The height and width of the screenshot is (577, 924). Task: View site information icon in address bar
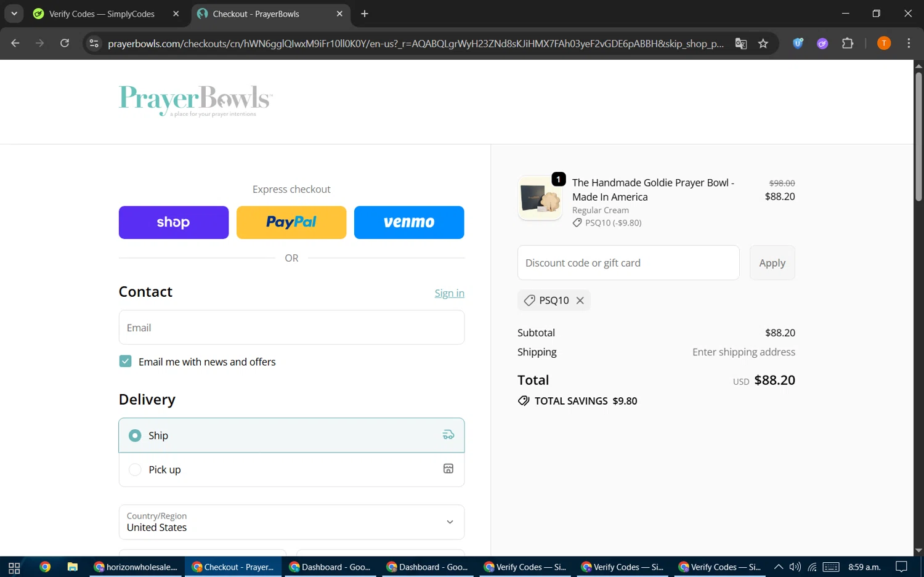point(94,43)
